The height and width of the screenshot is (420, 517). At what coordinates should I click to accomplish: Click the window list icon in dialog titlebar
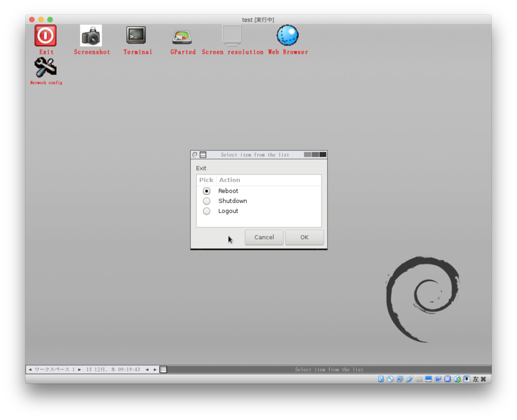point(203,154)
